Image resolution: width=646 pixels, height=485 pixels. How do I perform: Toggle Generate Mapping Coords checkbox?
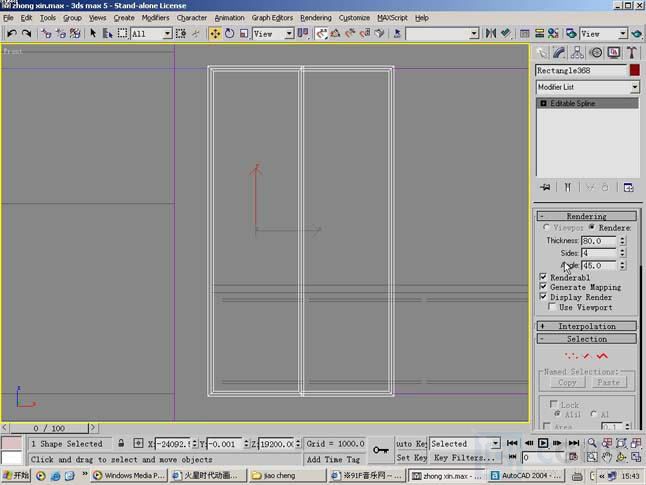pos(543,287)
